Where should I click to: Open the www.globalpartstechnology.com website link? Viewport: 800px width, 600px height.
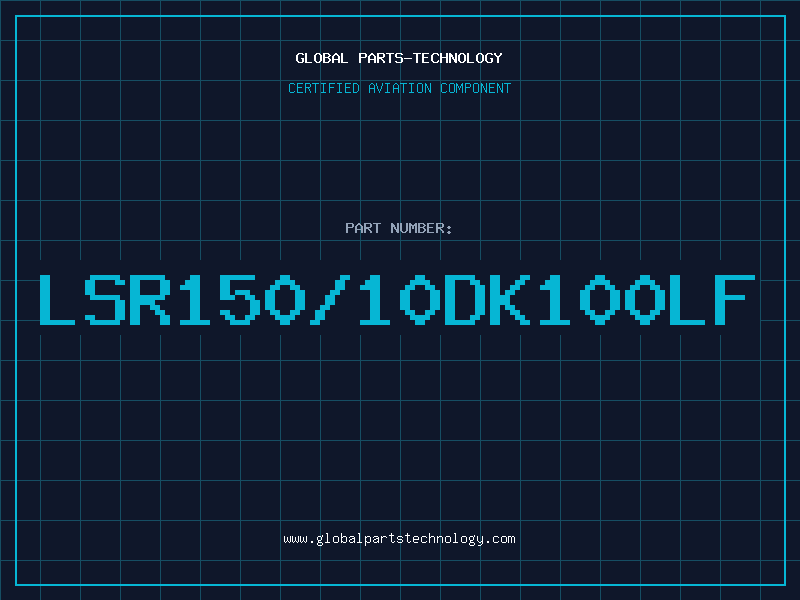pos(399,539)
